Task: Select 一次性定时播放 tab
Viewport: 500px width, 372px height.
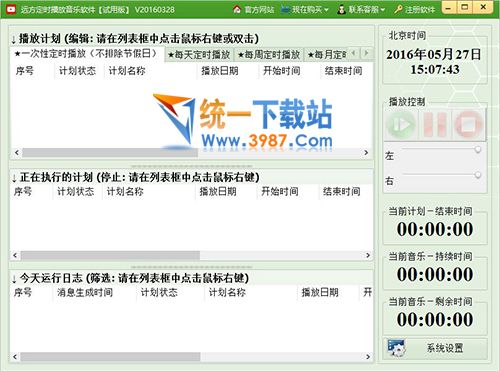Action: click(x=87, y=54)
